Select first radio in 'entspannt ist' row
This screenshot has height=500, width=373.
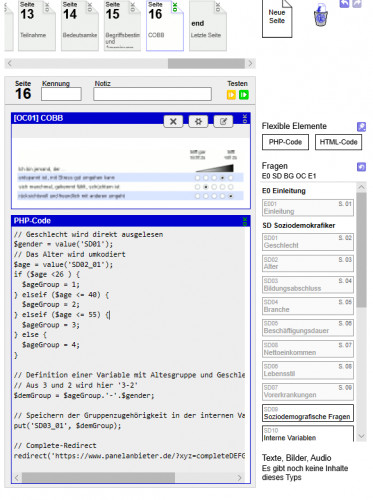coord(197,178)
